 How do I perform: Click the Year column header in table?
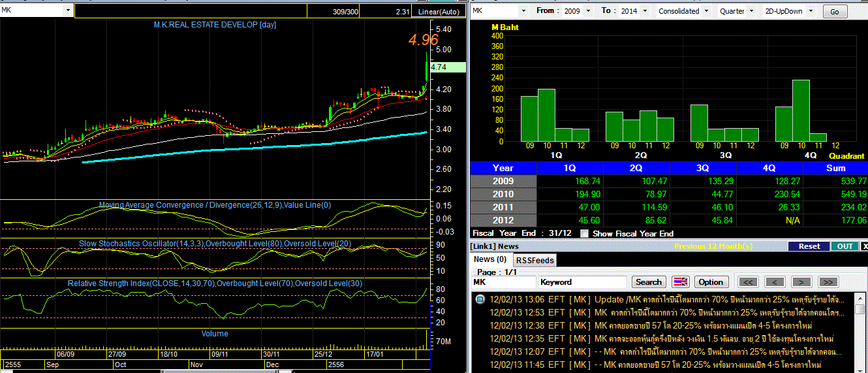tap(503, 168)
